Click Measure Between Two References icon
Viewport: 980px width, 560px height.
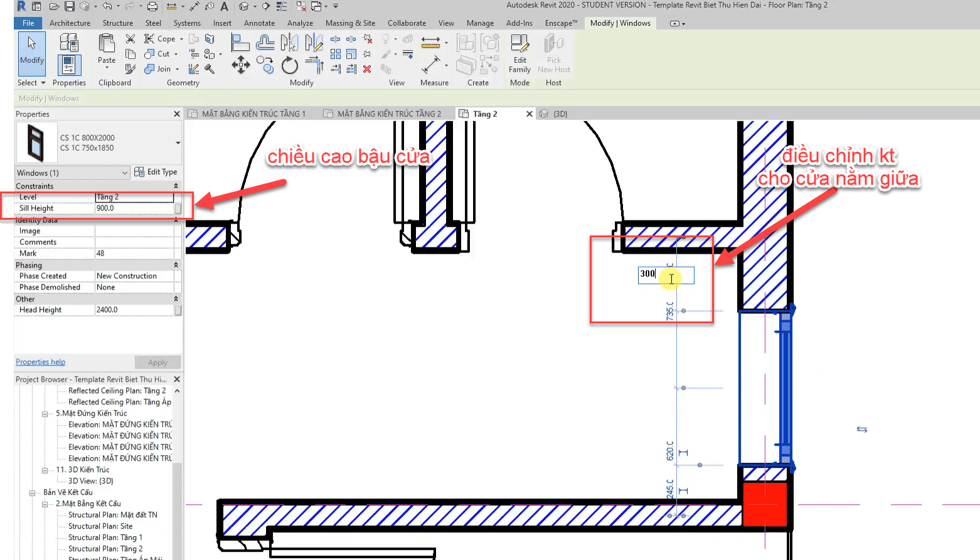(430, 65)
